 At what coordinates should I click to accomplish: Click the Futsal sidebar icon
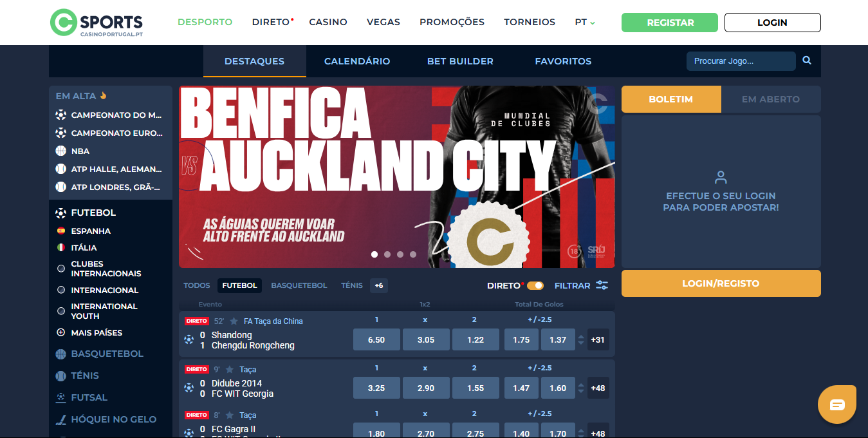[61, 397]
